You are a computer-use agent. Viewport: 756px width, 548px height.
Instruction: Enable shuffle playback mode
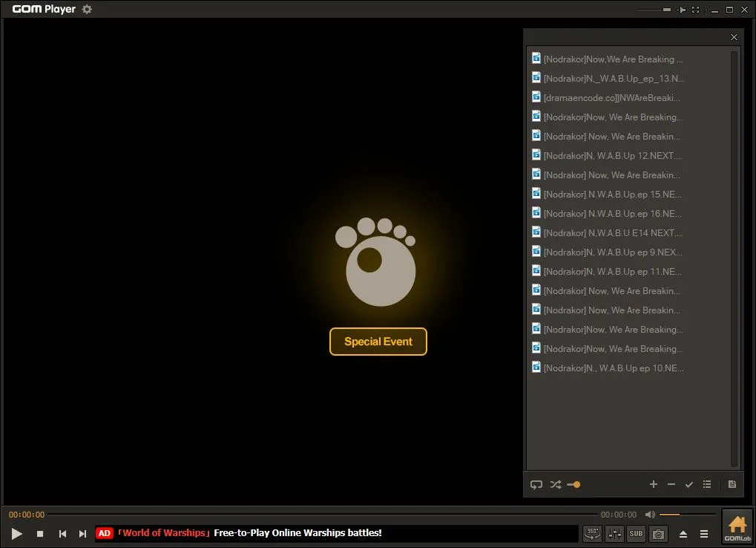click(x=555, y=484)
